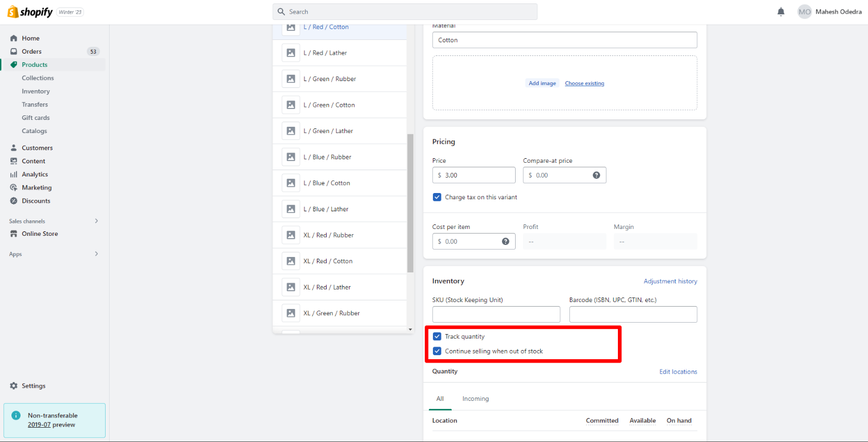The height and width of the screenshot is (442, 868).
Task: Focus the SKU input field
Action: [x=496, y=314]
